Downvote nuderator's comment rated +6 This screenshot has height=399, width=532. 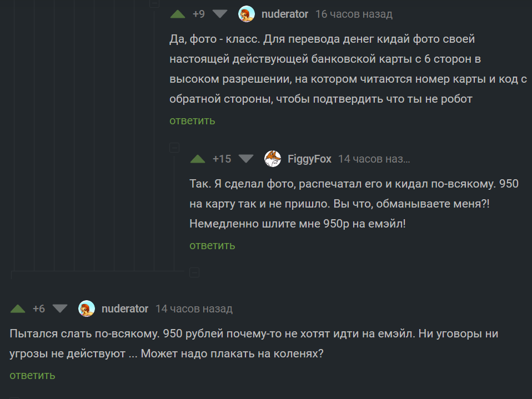pyautogui.click(x=59, y=309)
